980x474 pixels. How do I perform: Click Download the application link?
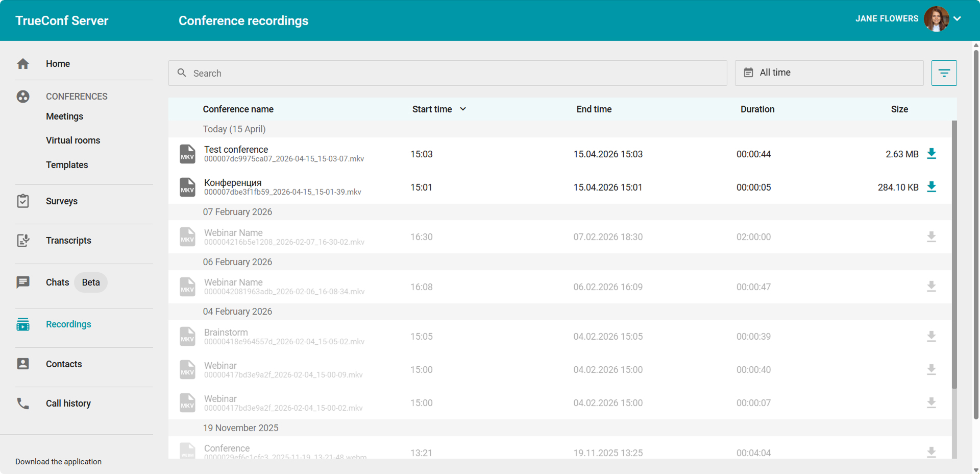[x=58, y=462]
